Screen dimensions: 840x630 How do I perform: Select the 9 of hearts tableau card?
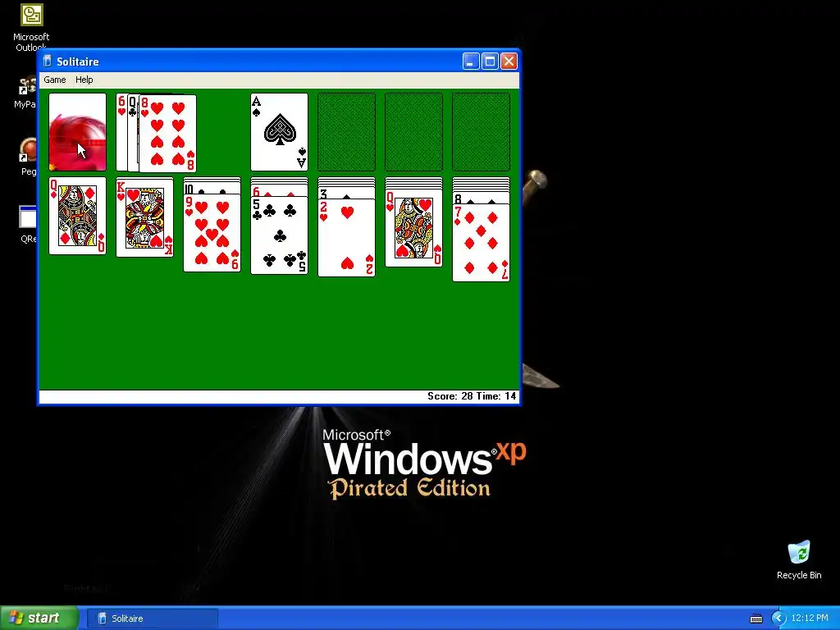click(212, 233)
